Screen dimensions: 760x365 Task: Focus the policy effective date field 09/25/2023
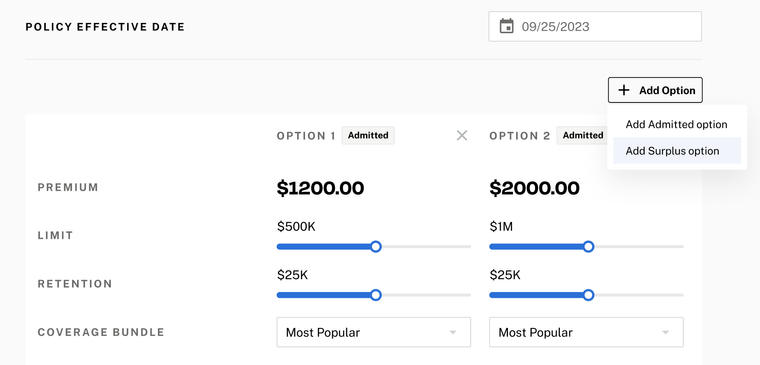595,26
